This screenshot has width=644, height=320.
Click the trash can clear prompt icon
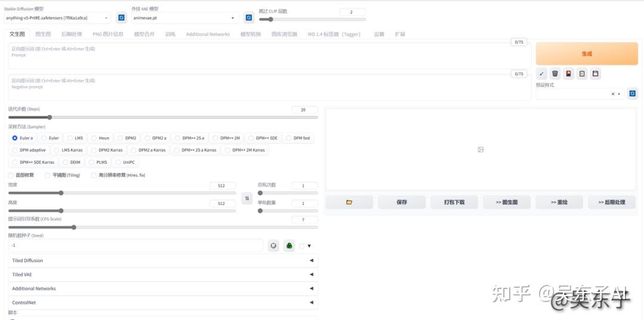(x=555, y=74)
